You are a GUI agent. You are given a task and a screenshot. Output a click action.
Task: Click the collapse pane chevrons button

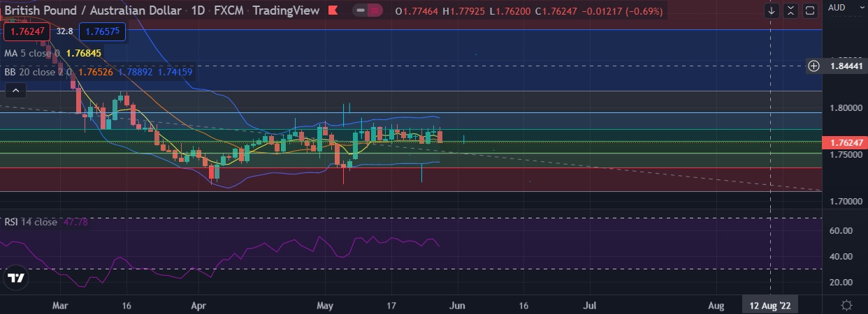point(790,10)
